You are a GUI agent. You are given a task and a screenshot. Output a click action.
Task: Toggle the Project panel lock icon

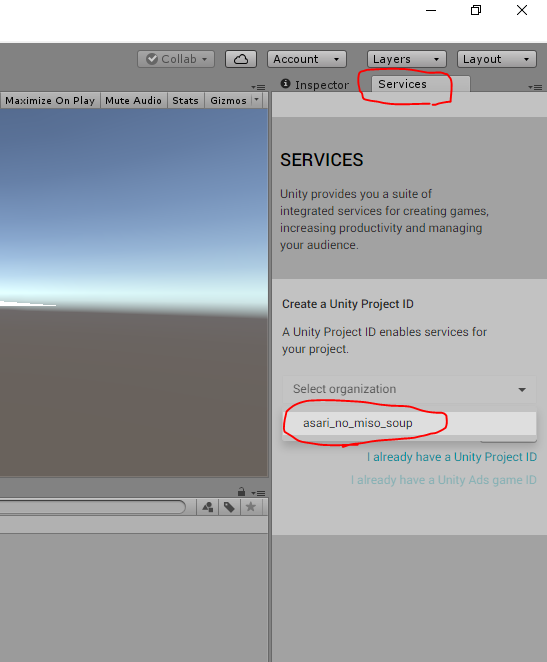pos(241,491)
